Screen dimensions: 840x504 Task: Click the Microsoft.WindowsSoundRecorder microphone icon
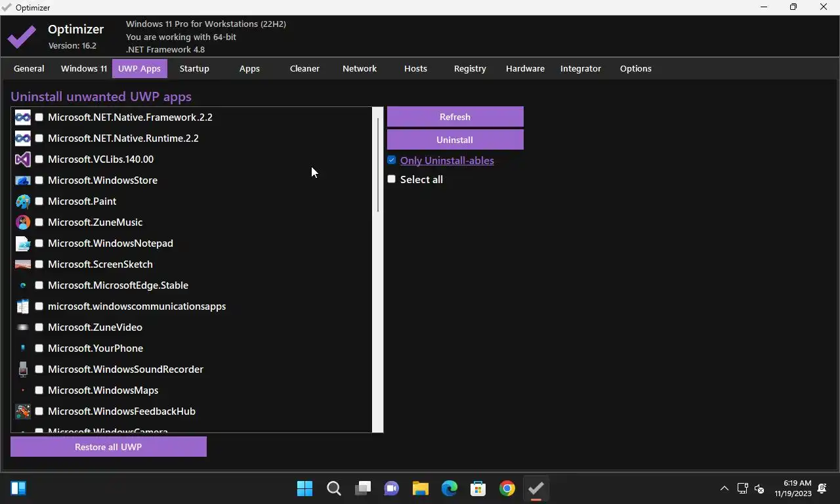(x=23, y=369)
